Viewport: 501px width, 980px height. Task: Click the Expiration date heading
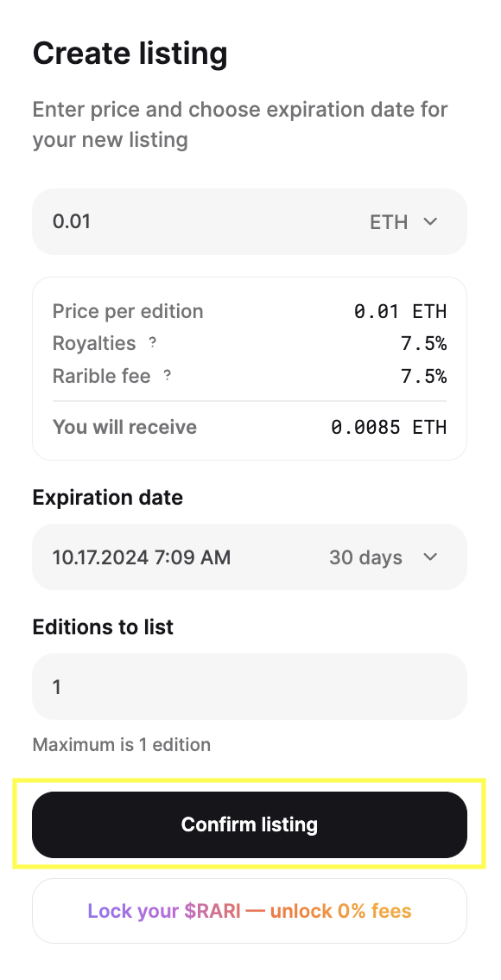point(107,497)
